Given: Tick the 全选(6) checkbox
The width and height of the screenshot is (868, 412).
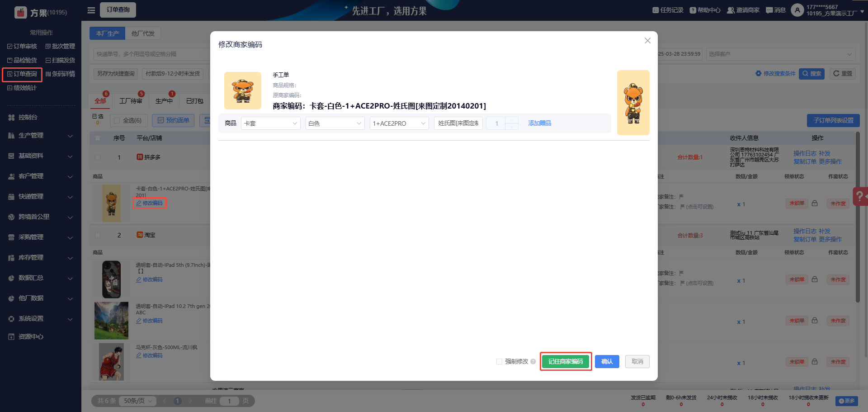Looking at the screenshot, I should 117,120.
